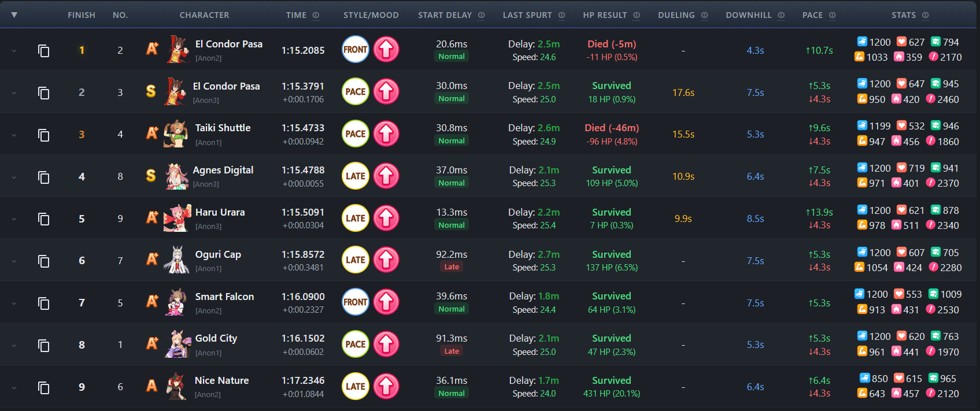
Task: Click the Pace info icon
Action: [x=833, y=15]
